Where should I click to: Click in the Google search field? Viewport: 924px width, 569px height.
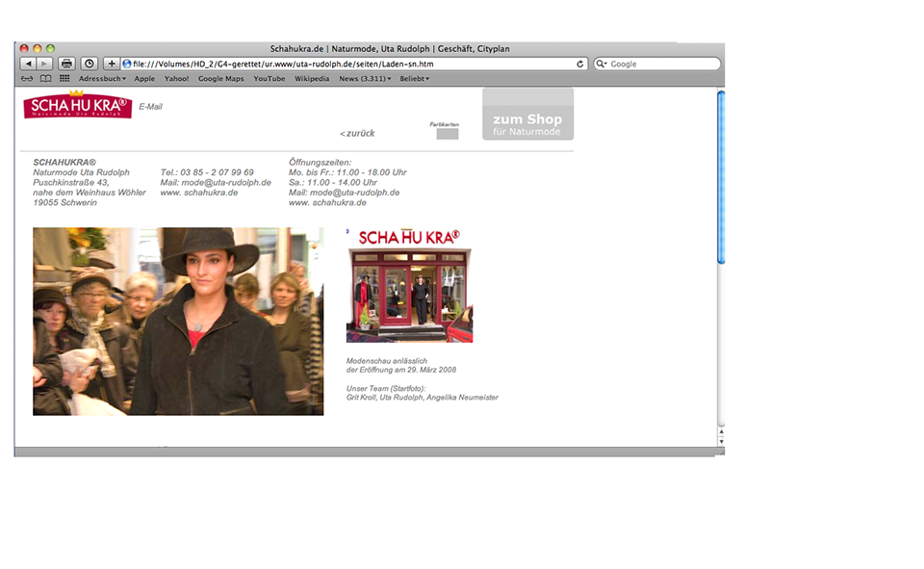pyautogui.click(x=662, y=64)
